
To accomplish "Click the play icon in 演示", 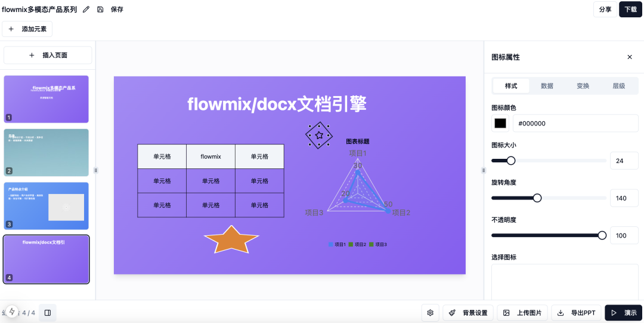I will click(614, 313).
